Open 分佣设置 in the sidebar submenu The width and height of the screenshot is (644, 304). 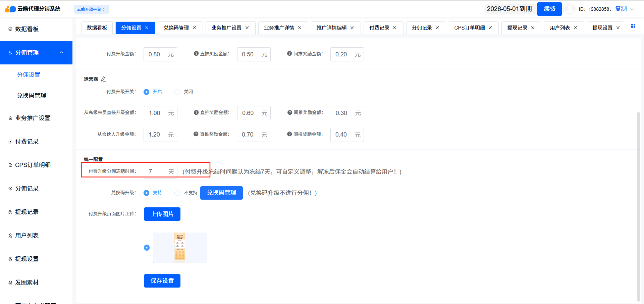click(29, 75)
